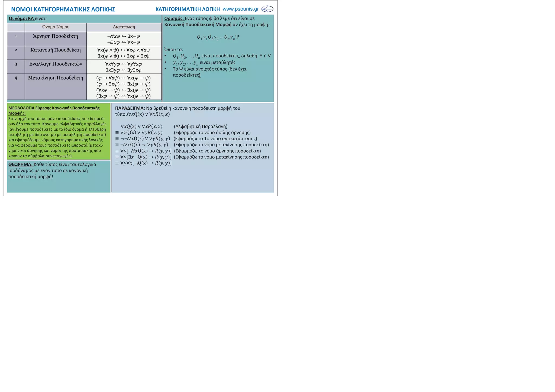The width and height of the screenshot is (555, 392).
Task: Click the underlined Ορισμός heading
Action: coord(174,19)
